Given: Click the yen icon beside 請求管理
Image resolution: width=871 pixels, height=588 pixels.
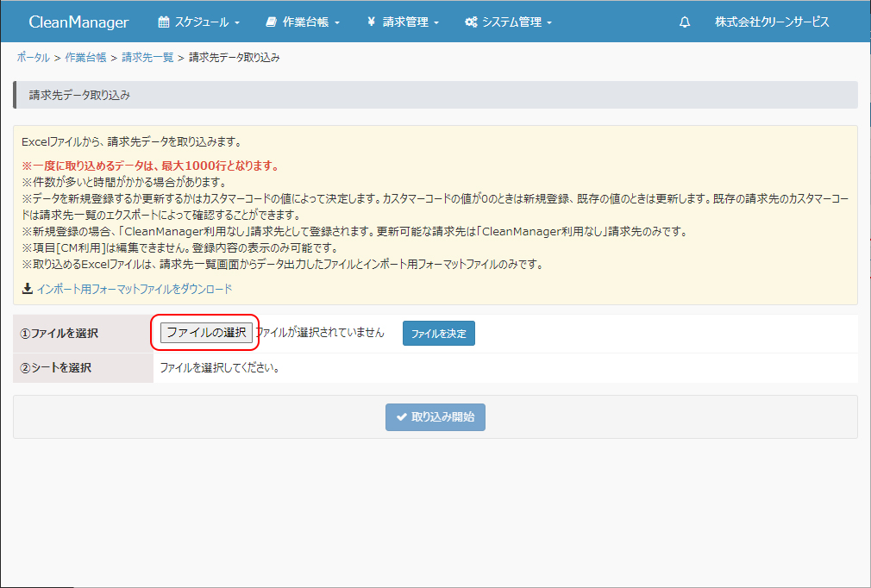Looking at the screenshot, I should [371, 22].
